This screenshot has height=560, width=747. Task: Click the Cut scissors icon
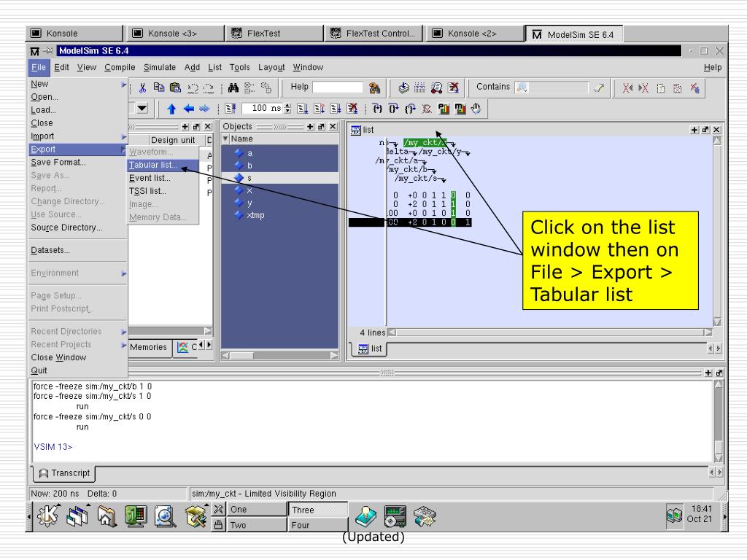pyautogui.click(x=142, y=87)
